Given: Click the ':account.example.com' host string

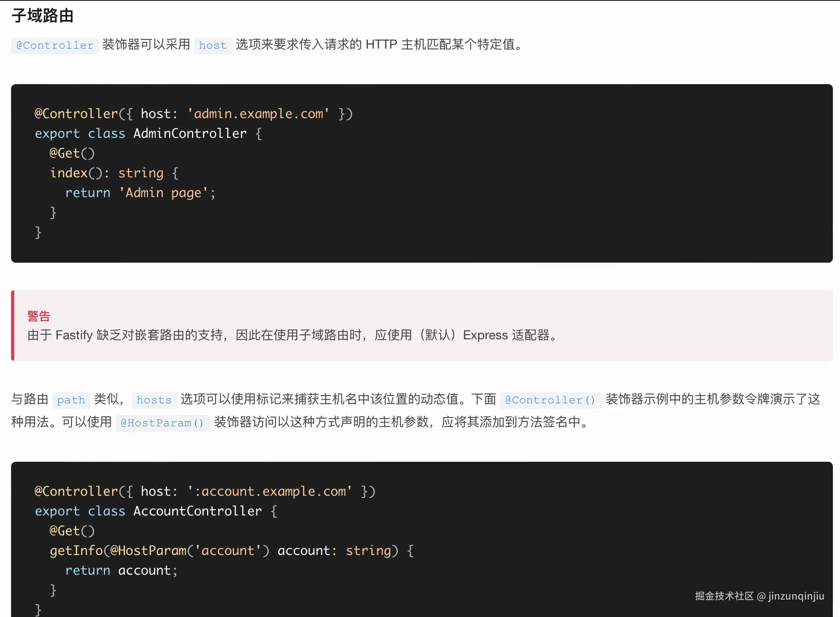Looking at the screenshot, I should (x=270, y=491).
